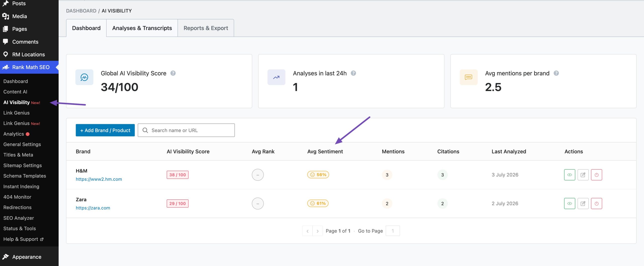The height and width of the screenshot is (266, 644).
Task: Edit the Zara brand entry
Action: [583, 203]
